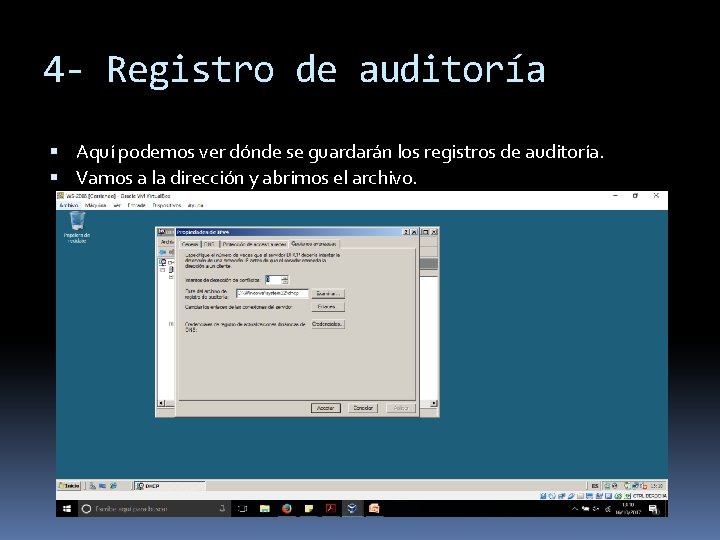Click the dialog's help question mark button
The height and width of the screenshot is (540, 720).
[406, 232]
